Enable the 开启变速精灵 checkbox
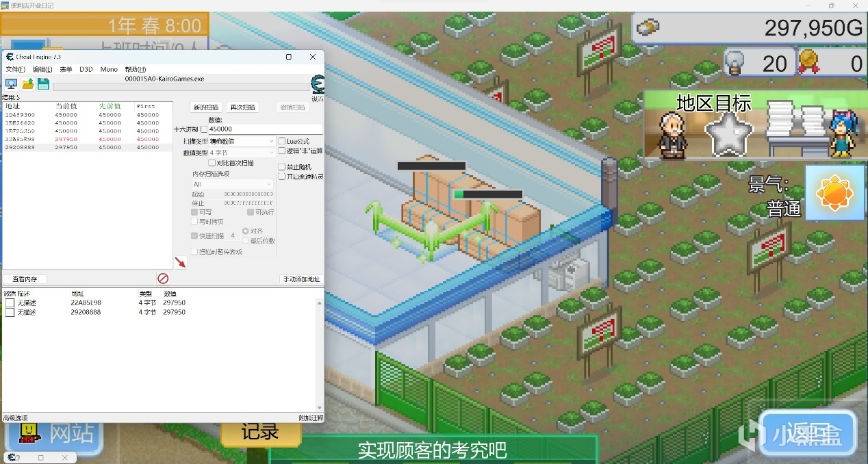 tap(282, 177)
